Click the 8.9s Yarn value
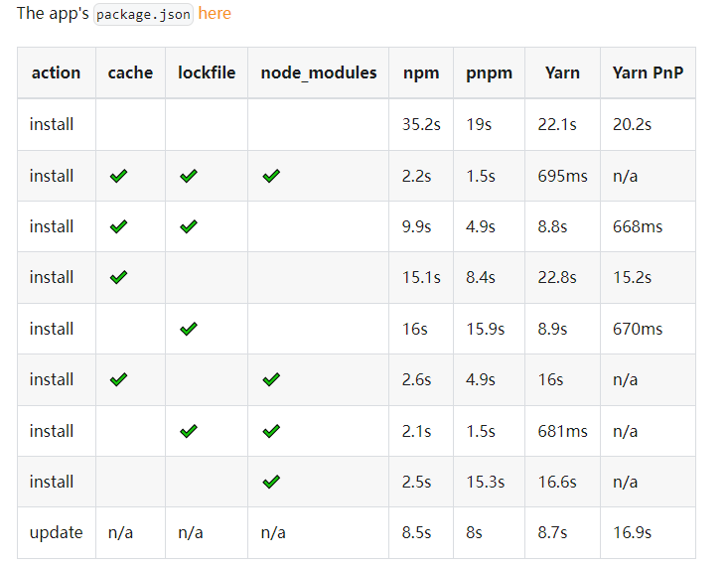 [552, 329]
